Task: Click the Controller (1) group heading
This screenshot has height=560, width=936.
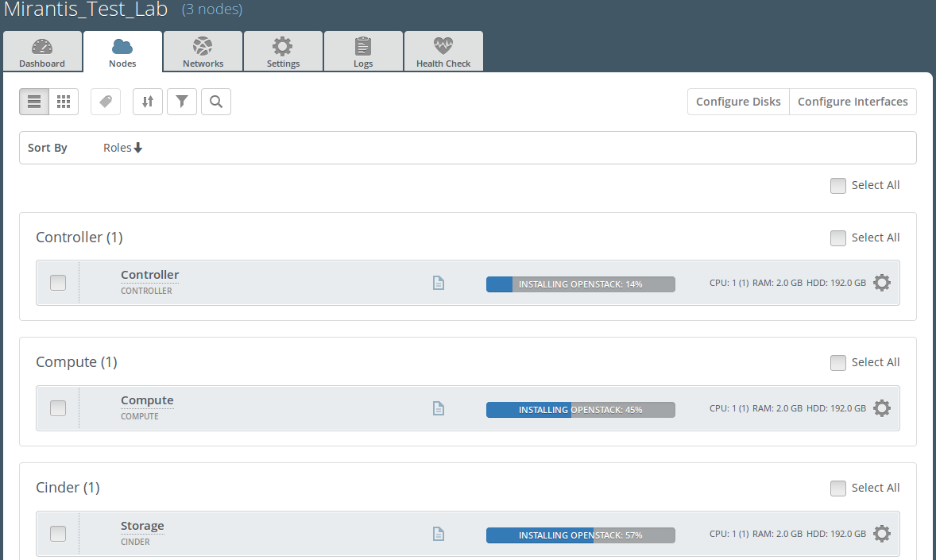Action: (79, 237)
